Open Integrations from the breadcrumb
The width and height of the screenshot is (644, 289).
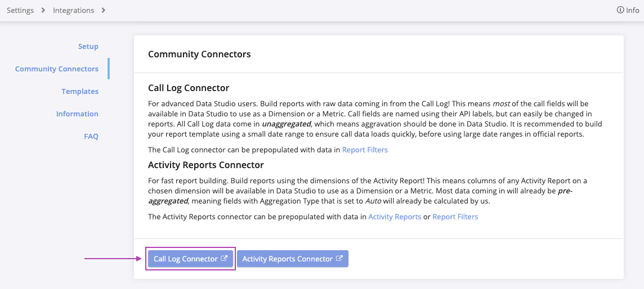(73, 10)
